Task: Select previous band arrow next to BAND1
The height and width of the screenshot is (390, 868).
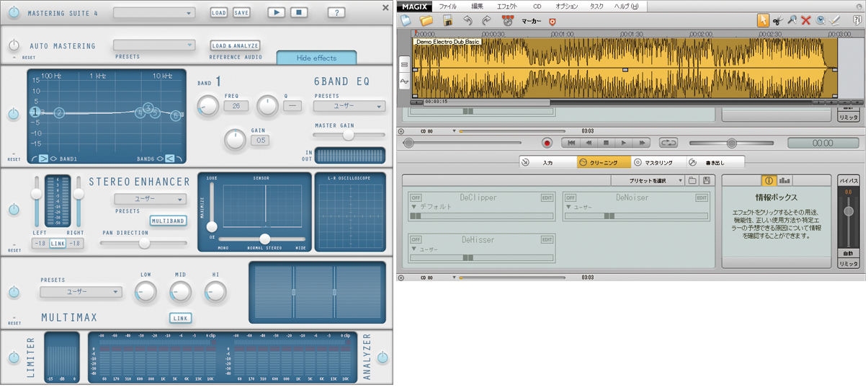Action: tap(43, 159)
